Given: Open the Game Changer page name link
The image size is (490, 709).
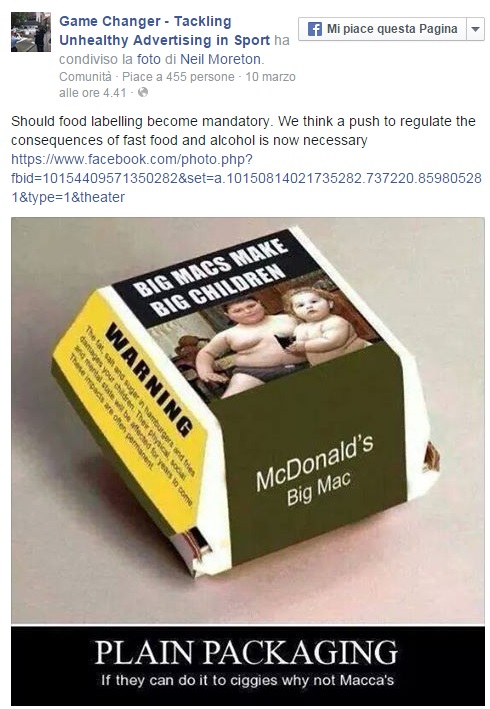Looking at the screenshot, I should 165,31.
